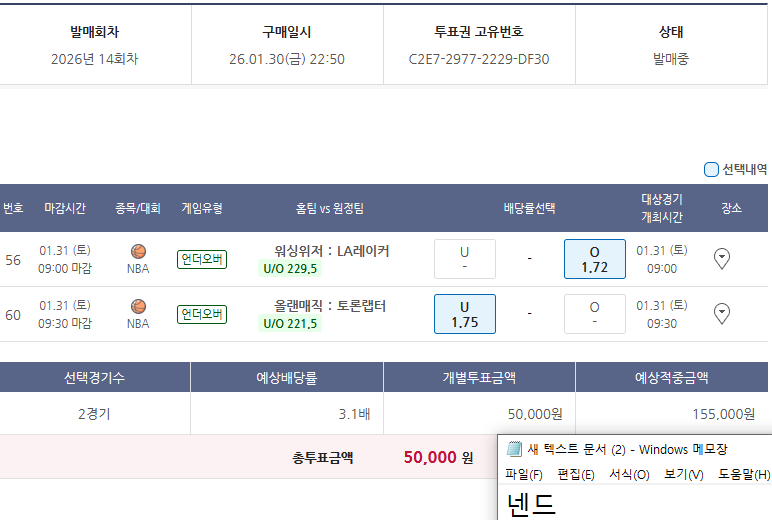
Task: Open the 보기(V) menu in Notepad
Action: pos(683,474)
